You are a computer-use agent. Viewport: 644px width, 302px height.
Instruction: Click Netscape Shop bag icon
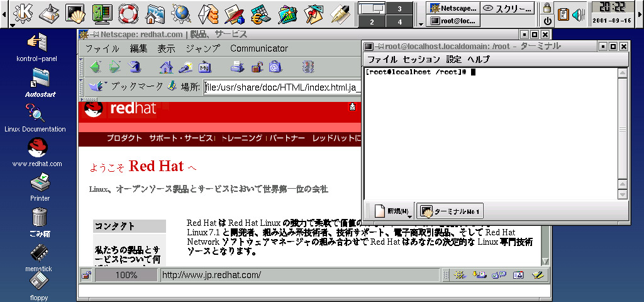(x=275, y=66)
